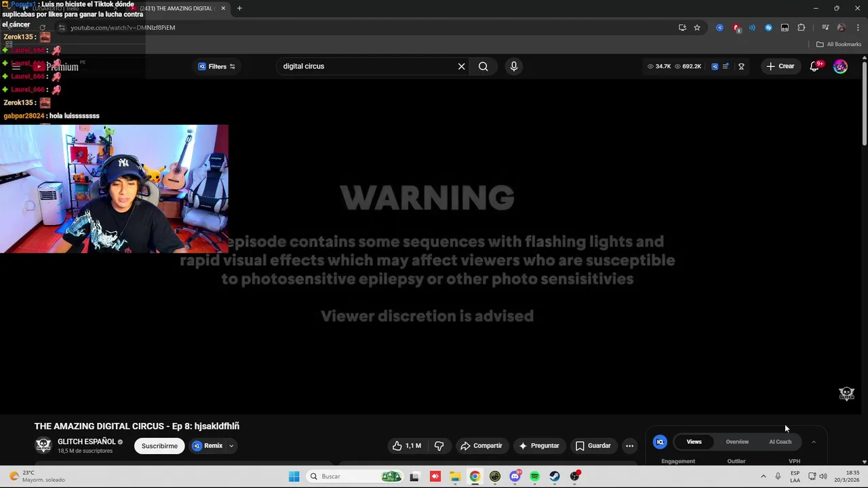Click the vidIQ panel round logo

tap(660, 442)
